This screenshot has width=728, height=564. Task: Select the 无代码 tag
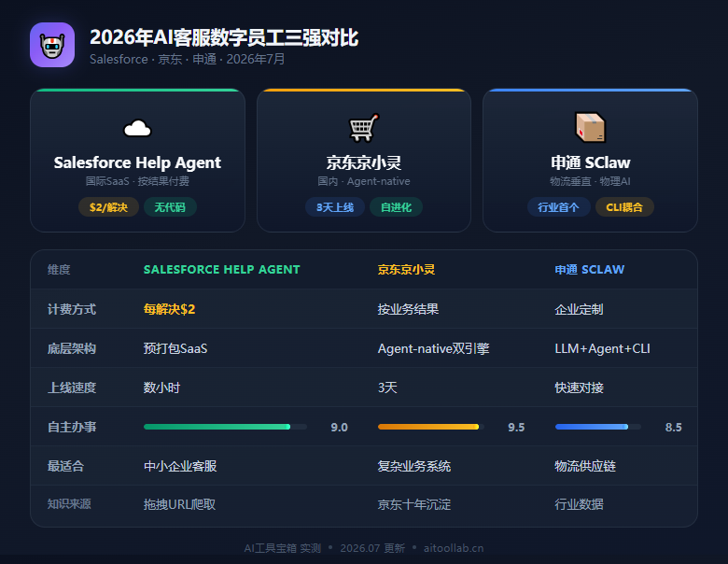170,207
